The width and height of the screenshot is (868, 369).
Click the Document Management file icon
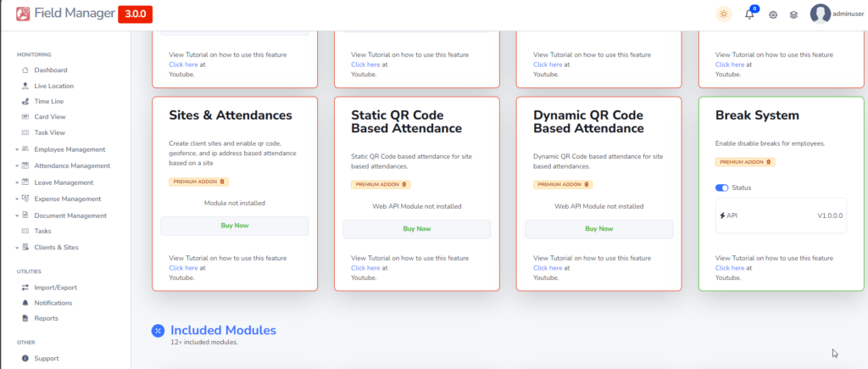click(25, 215)
